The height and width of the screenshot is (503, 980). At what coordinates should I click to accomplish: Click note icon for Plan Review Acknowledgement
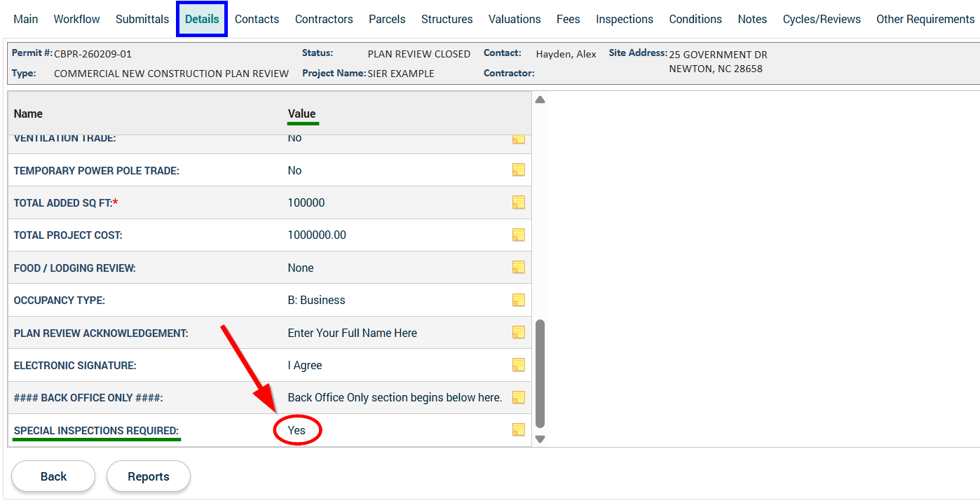click(519, 332)
